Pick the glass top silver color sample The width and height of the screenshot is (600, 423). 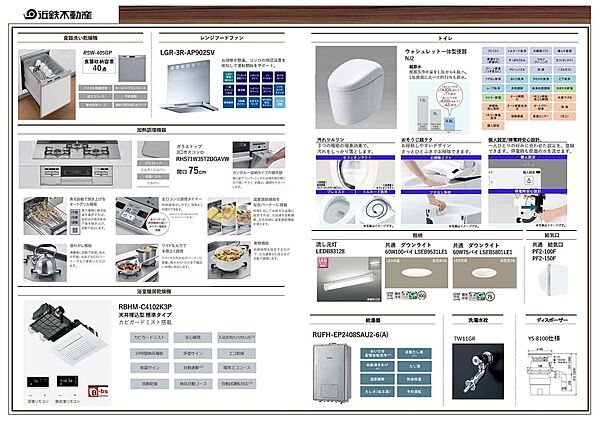click(x=153, y=150)
